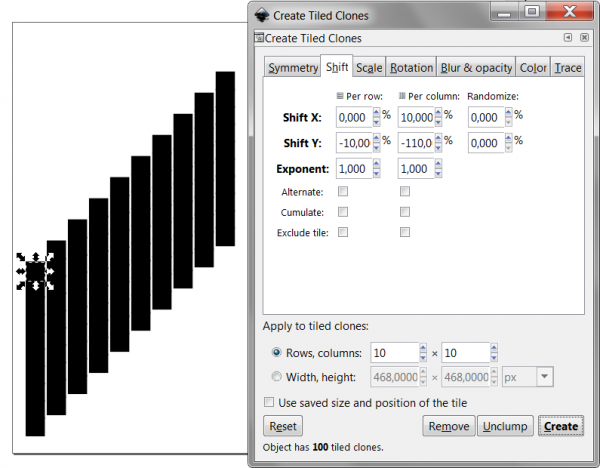
Task: Increase Shift X per row spinner value
Action: (x=377, y=113)
